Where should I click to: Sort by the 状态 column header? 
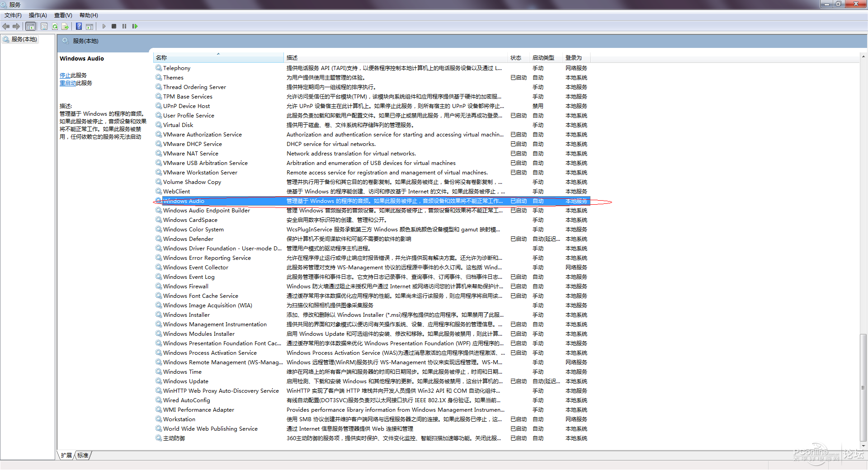pos(519,58)
